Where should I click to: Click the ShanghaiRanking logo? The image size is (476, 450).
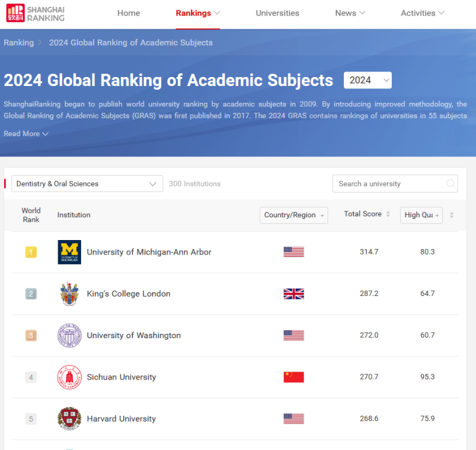coord(35,13)
